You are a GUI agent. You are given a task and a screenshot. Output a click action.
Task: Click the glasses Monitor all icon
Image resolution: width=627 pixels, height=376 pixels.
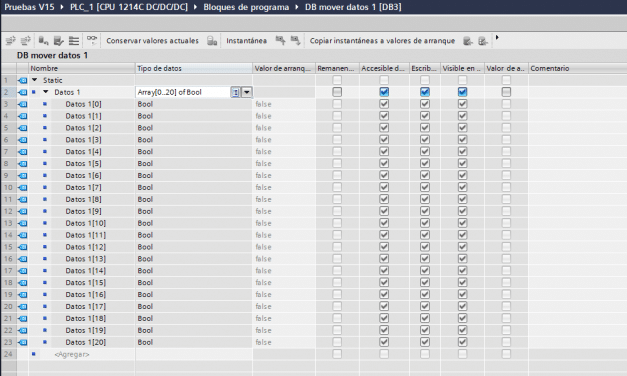pos(92,40)
